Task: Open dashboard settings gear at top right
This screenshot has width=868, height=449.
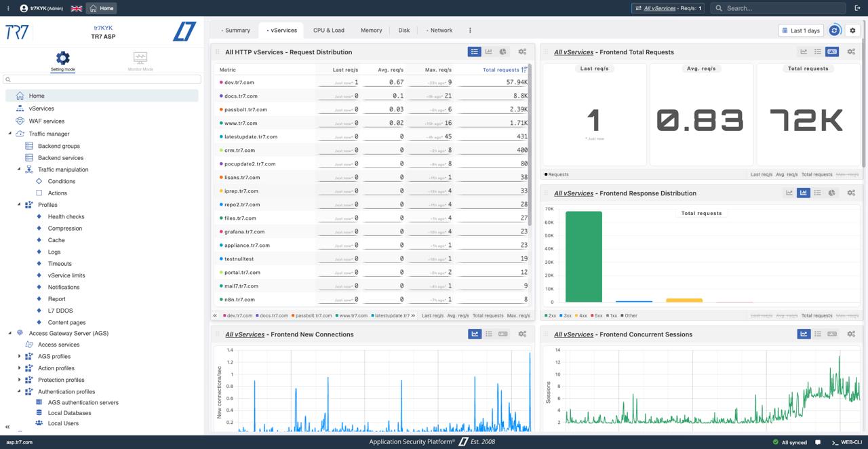Action: pos(853,31)
